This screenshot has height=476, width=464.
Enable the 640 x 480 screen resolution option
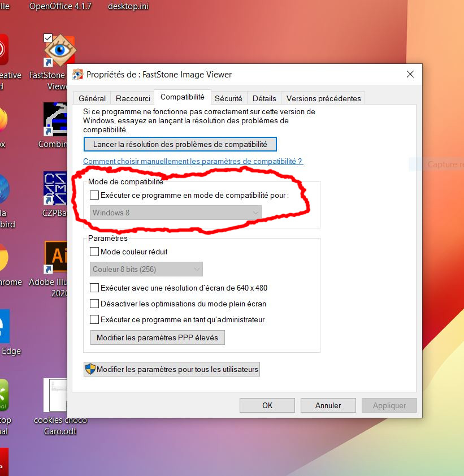click(94, 288)
